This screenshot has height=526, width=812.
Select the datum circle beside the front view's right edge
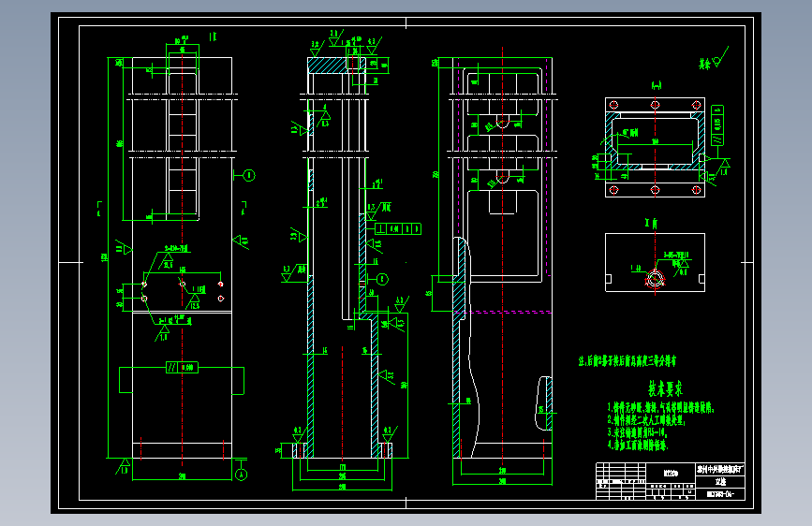(x=249, y=176)
